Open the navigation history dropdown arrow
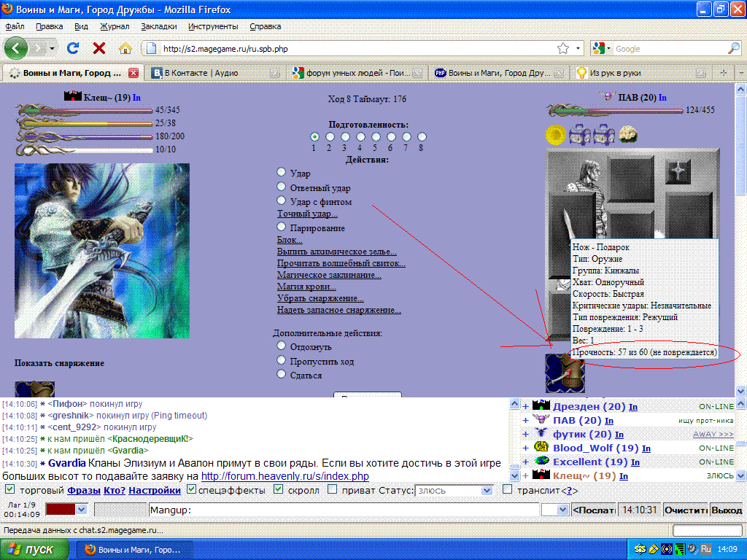747x560 pixels. click(x=52, y=48)
